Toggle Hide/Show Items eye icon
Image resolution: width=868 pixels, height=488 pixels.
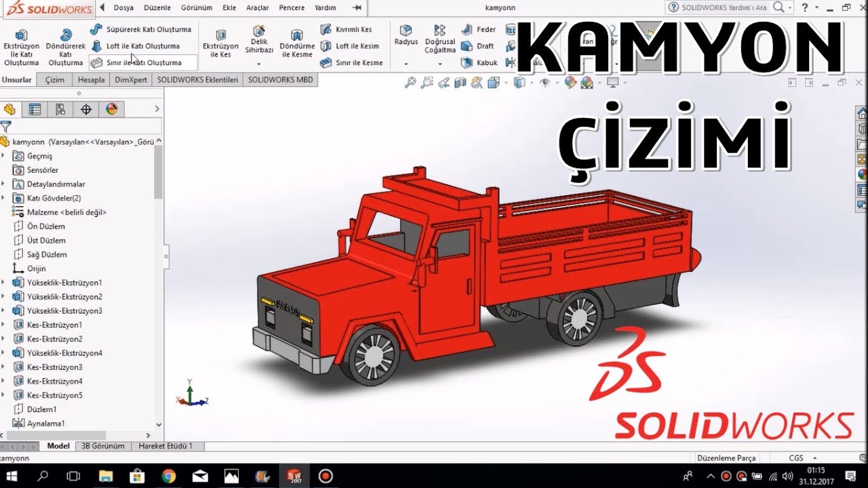pos(544,83)
